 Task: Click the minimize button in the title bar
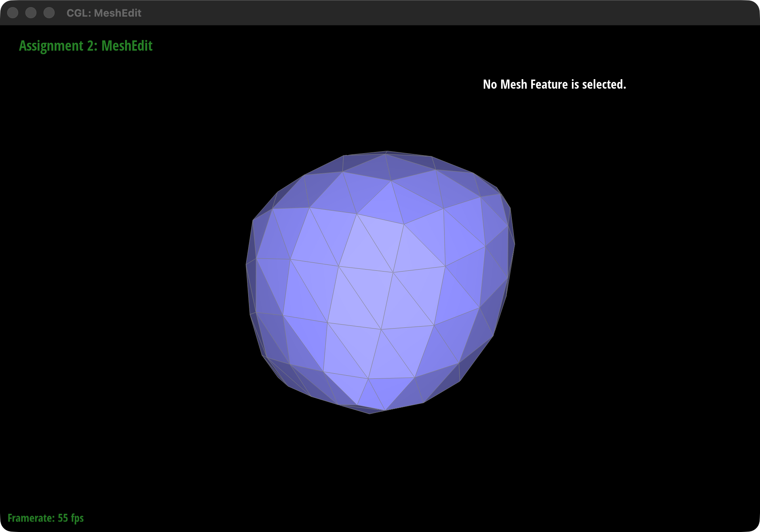coord(31,13)
